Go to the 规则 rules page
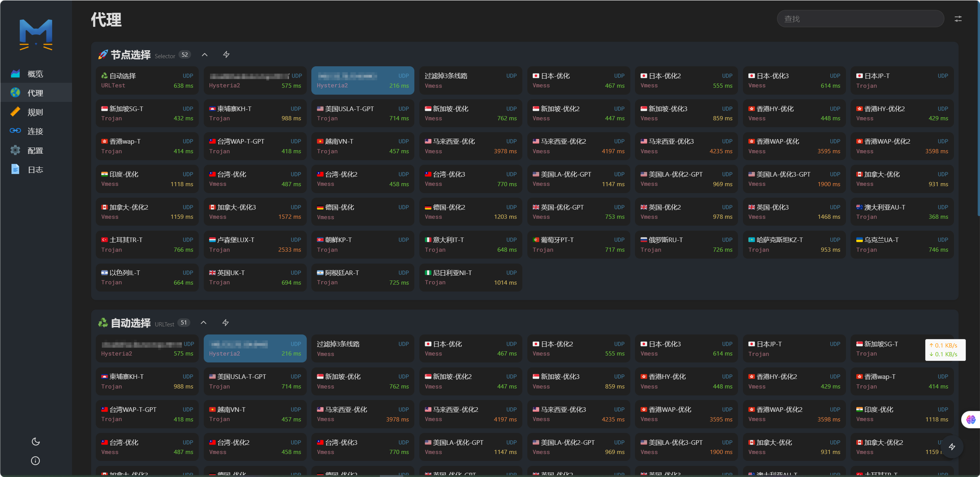Screen dimensions: 980x477 pos(36,112)
